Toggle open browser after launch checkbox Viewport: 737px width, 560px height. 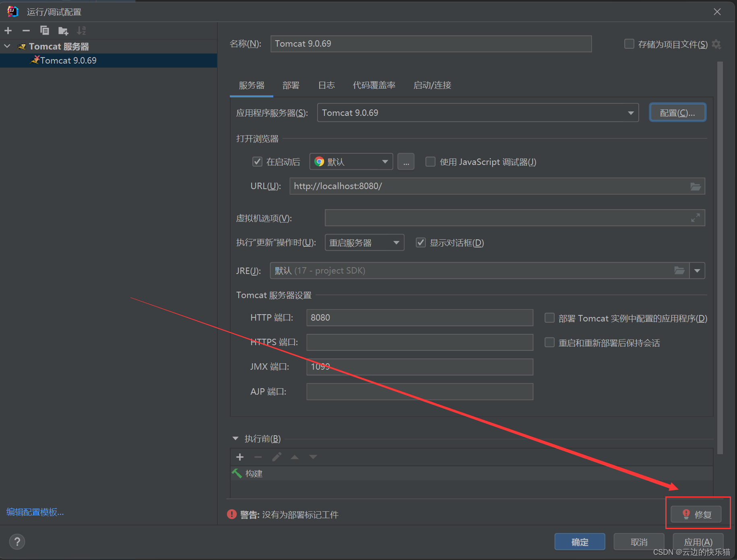(257, 162)
